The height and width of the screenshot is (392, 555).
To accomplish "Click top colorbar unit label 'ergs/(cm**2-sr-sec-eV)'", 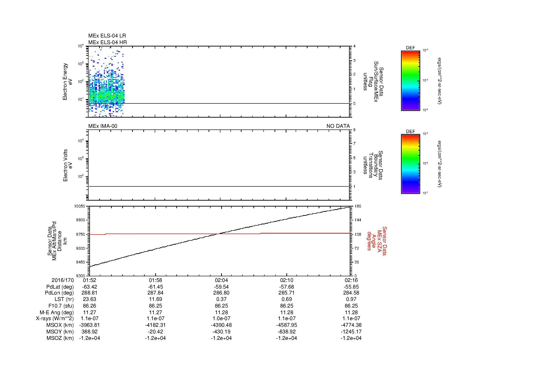I will (440, 81).
